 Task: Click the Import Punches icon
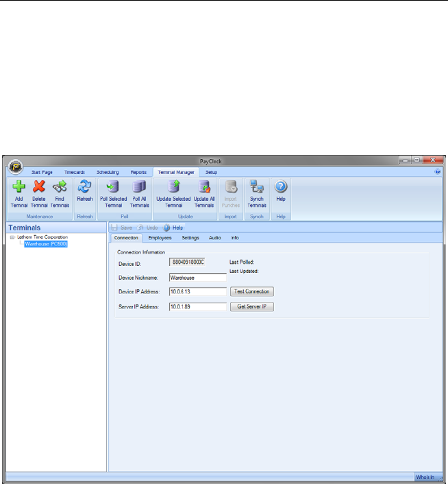[231, 186]
